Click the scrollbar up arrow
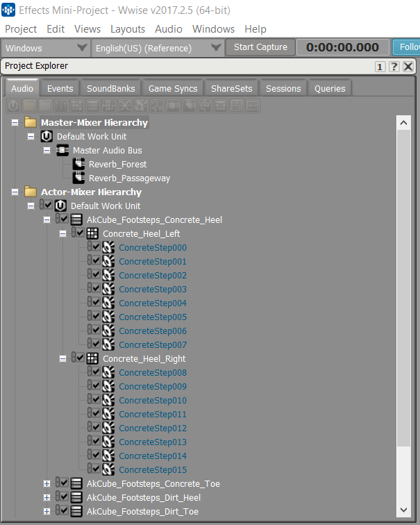 pos(403,122)
